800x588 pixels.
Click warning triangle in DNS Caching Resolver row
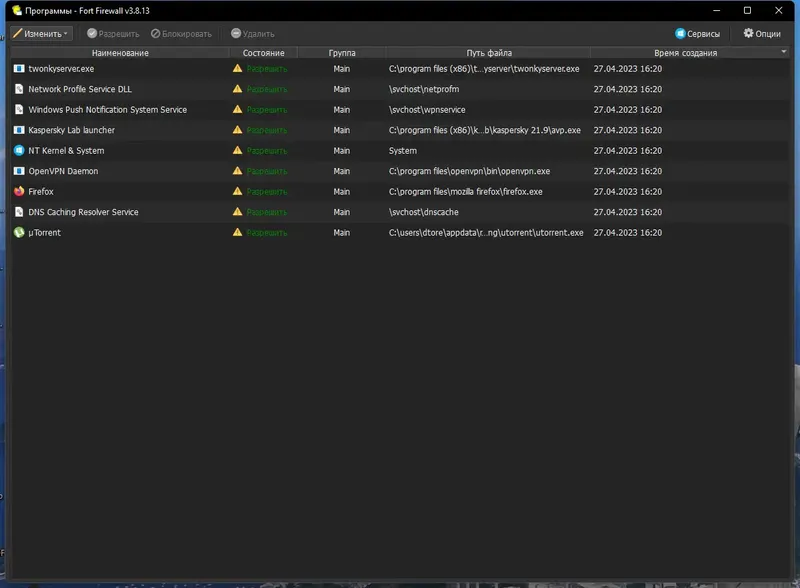[237, 211]
